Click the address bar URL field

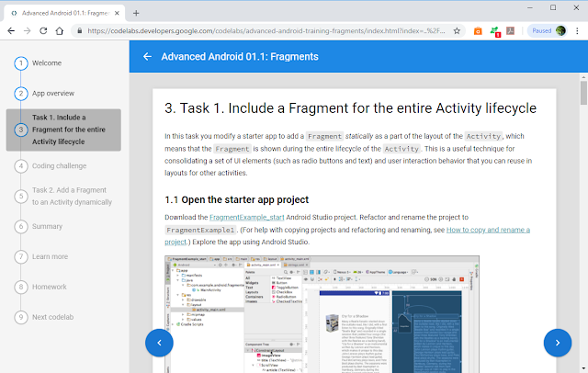(266, 30)
